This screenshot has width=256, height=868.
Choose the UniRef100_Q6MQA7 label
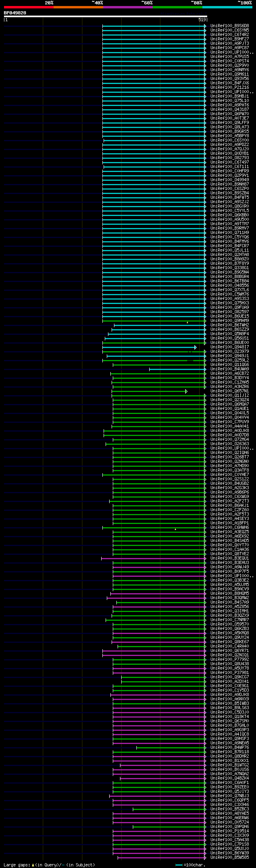230,404
